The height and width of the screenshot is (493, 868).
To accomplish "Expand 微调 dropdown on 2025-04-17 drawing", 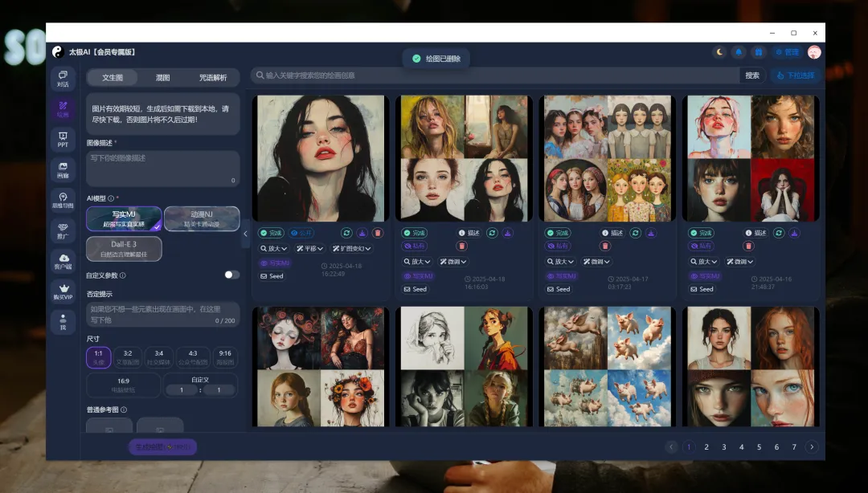I will 596,262.
